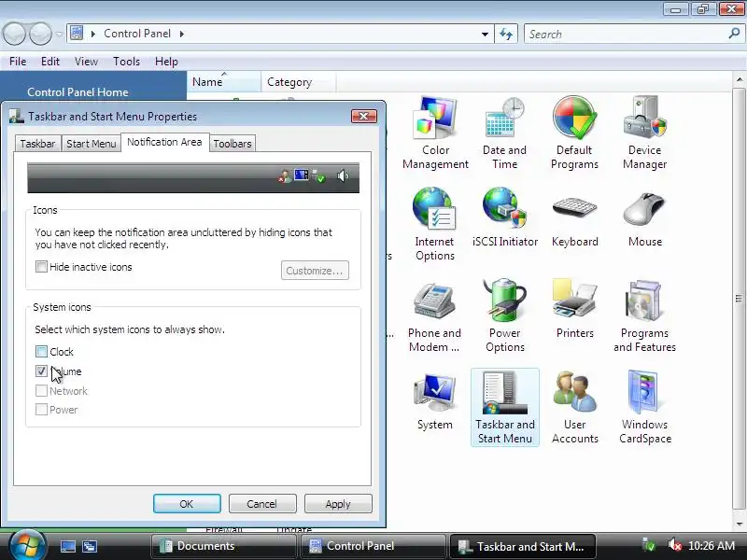Open the Color Management icon
This screenshot has width=747, height=560.
435,133
